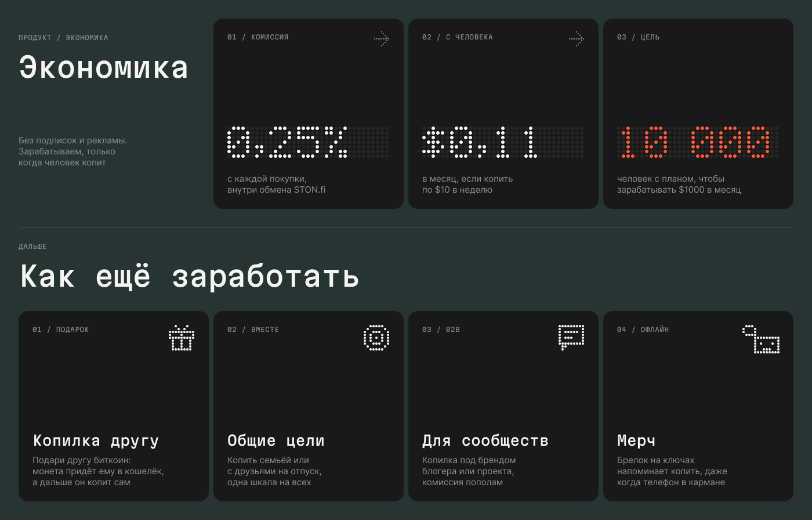Viewport: 812px width, 520px height.
Task: Click the '03 / ЦЕЛЬ' card label
Action: [x=639, y=37]
